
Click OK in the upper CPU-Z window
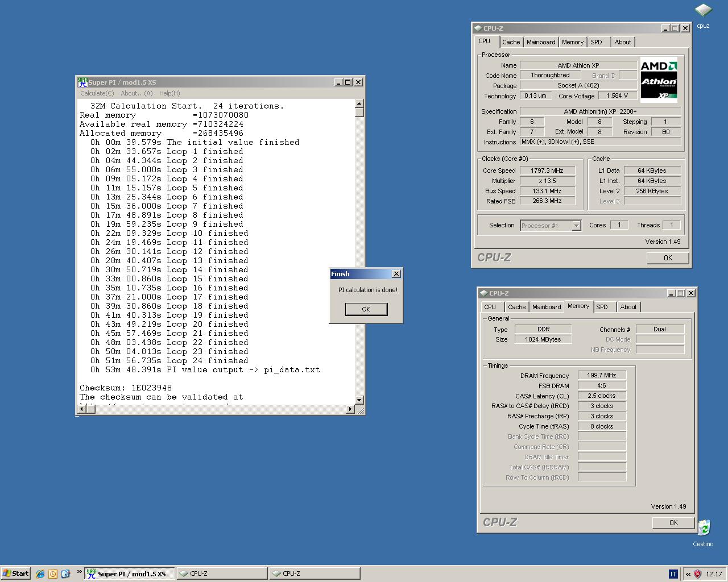668,258
